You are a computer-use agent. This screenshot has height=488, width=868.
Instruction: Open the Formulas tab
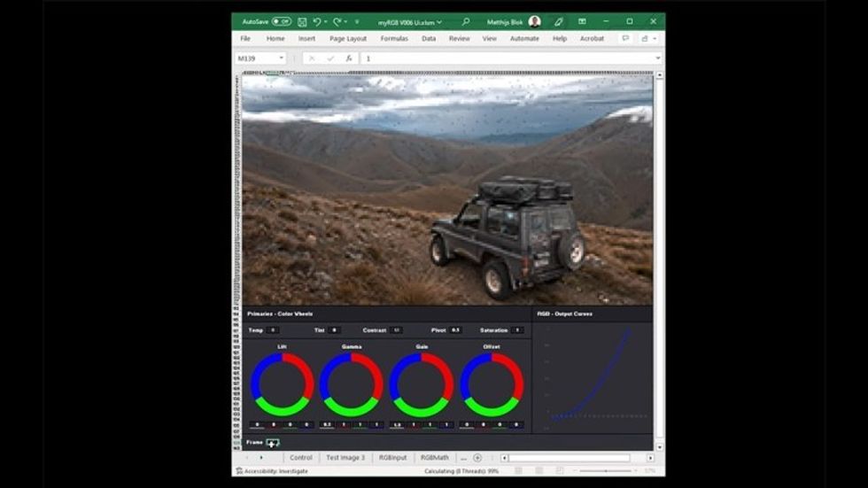click(x=394, y=39)
